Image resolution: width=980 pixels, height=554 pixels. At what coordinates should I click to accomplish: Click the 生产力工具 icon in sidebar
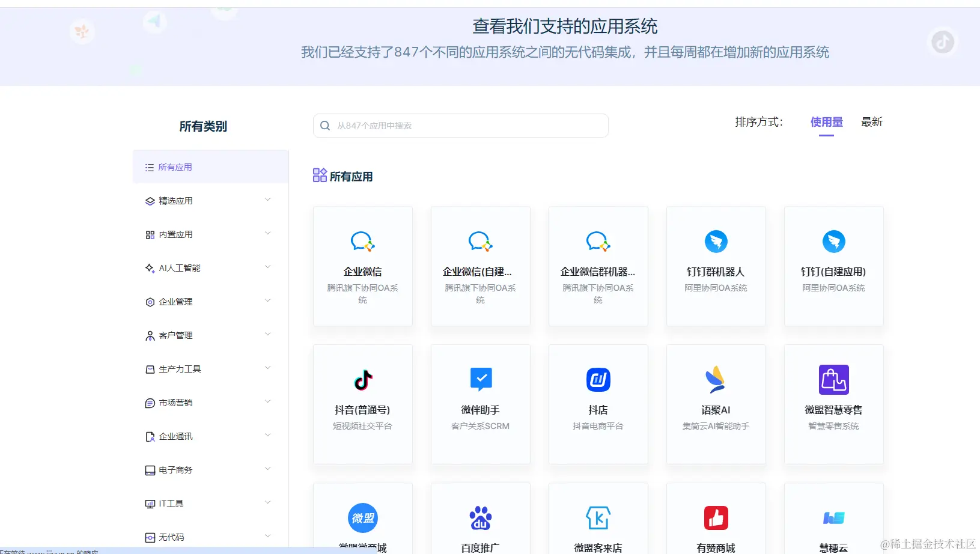150,370
